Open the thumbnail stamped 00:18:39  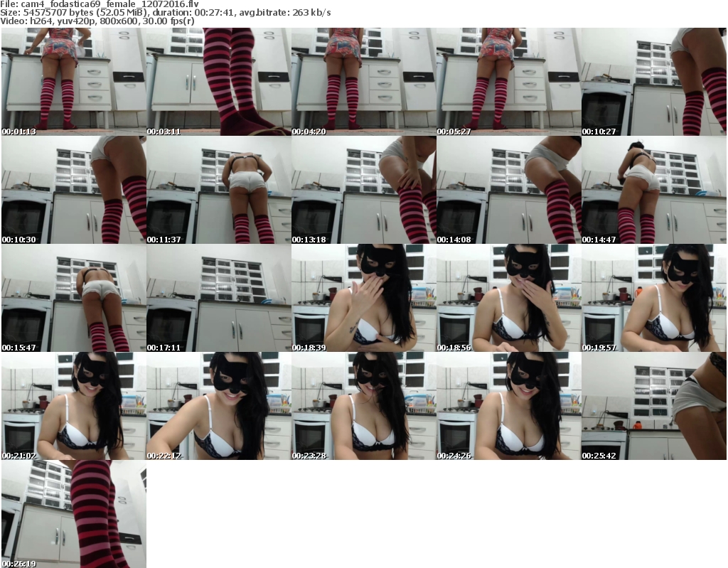[x=363, y=298]
